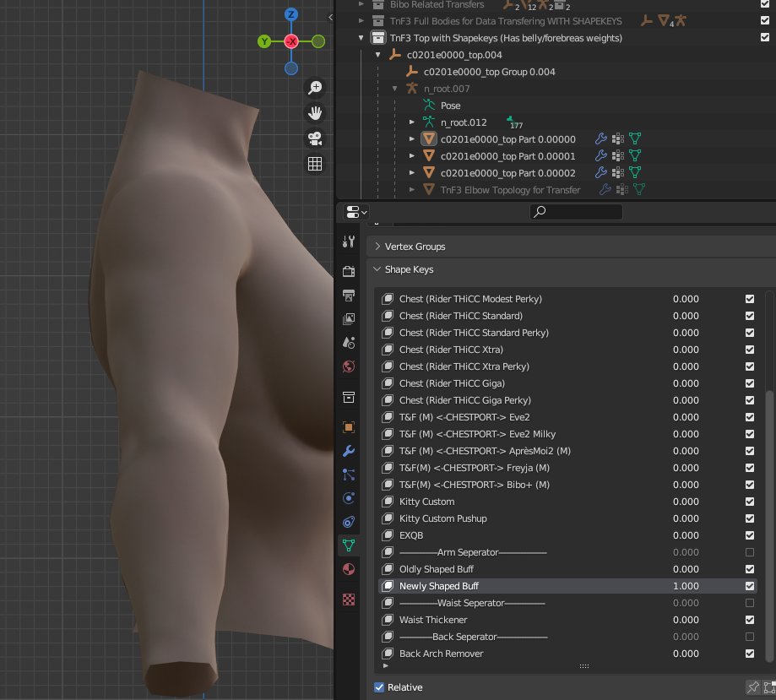The width and height of the screenshot is (776, 700).
Task: Select T&F (M) <-CHESTPORT-> Eve2 Milky
Action: pos(477,434)
